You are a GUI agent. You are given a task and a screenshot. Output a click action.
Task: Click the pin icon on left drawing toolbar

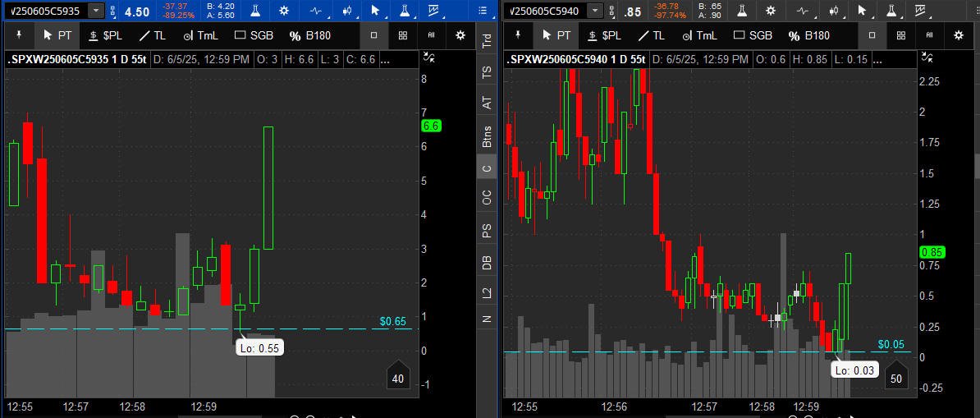18,35
